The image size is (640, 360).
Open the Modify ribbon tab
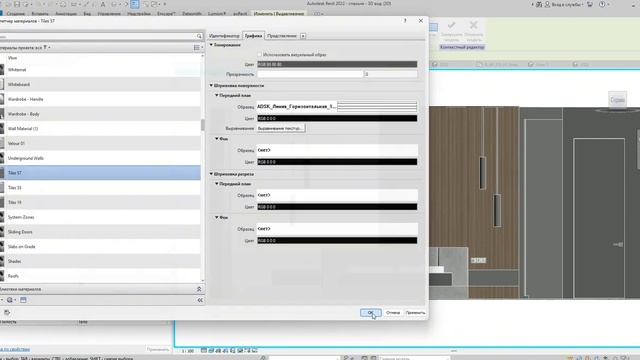coord(279,13)
